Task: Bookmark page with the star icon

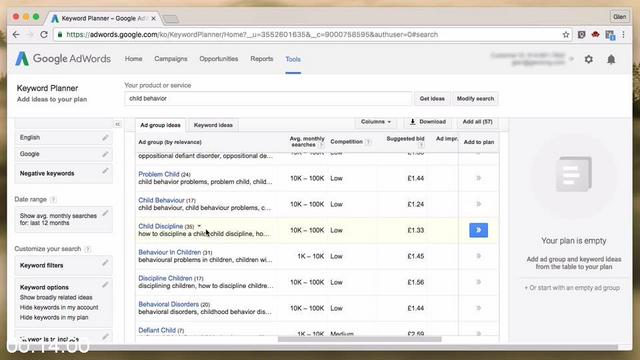Action: (x=566, y=35)
